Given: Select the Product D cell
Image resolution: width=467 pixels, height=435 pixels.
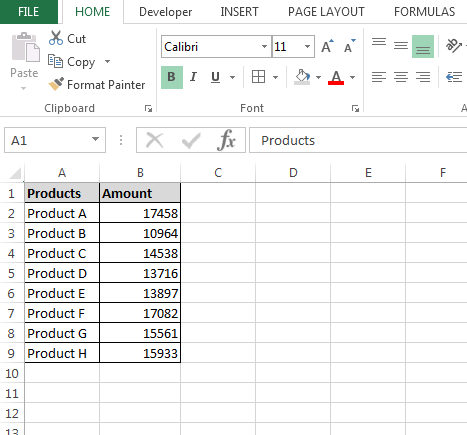Looking at the screenshot, I should click(62, 273).
